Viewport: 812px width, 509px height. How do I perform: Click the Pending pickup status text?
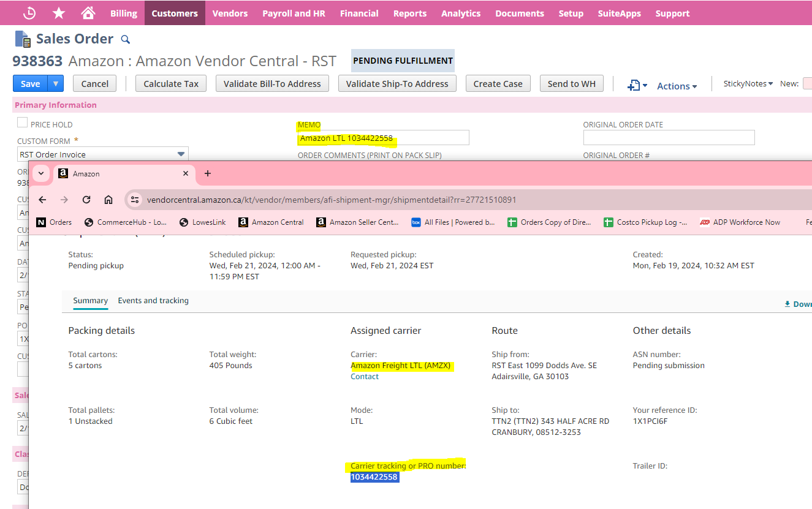tap(96, 266)
